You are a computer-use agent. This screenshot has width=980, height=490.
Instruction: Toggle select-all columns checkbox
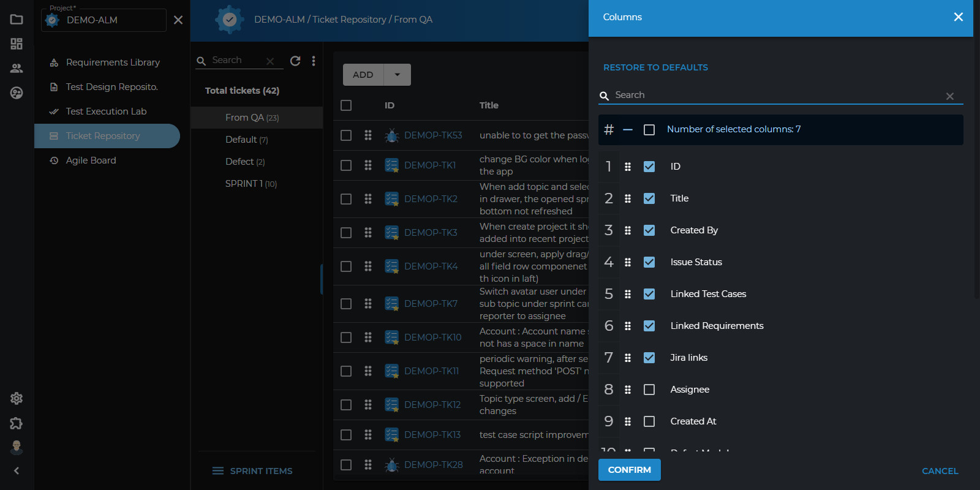[x=649, y=130]
